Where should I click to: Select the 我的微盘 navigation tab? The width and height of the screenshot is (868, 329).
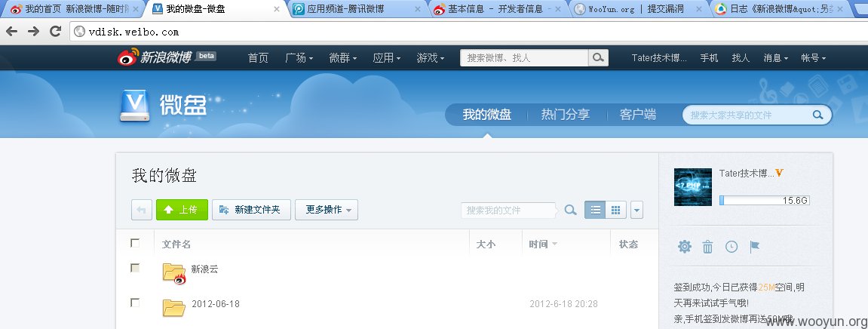(487, 115)
